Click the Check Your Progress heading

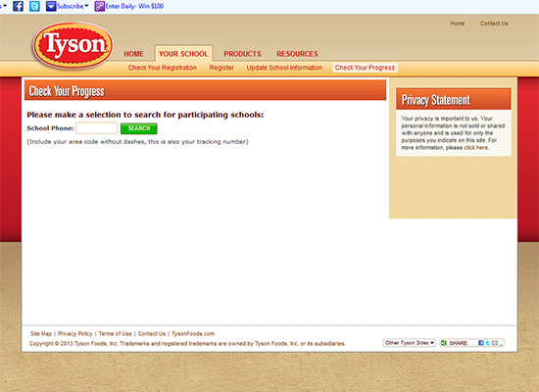click(67, 91)
